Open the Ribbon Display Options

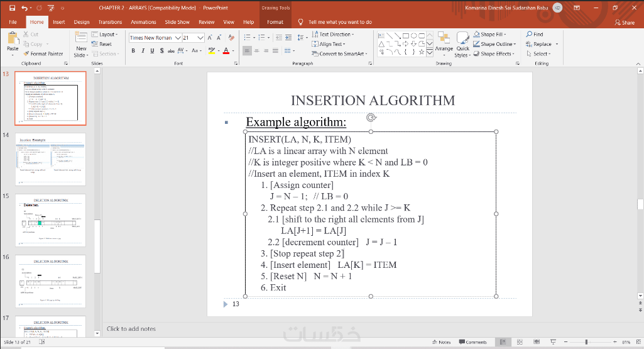[x=577, y=8]
